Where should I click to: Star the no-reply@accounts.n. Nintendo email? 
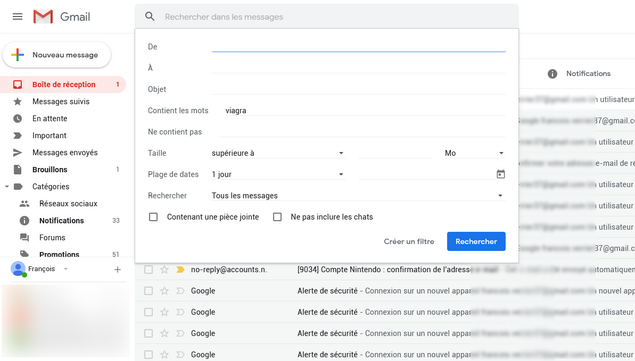(x=164, y=269)
